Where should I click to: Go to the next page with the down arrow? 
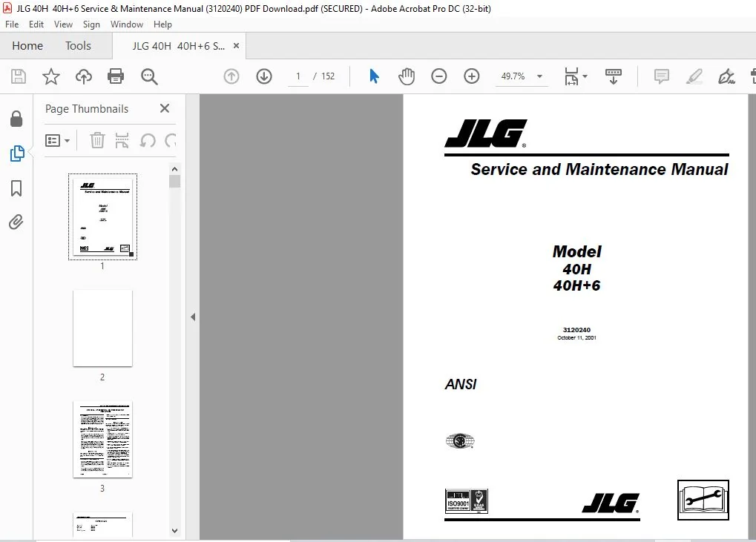pos(264,76)
